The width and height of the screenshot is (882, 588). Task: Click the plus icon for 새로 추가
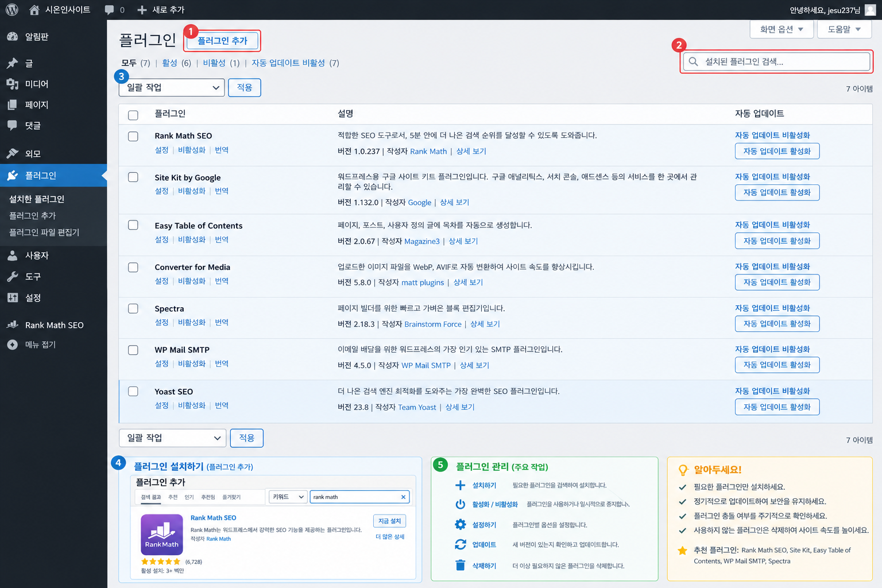(x=142, y=10)
